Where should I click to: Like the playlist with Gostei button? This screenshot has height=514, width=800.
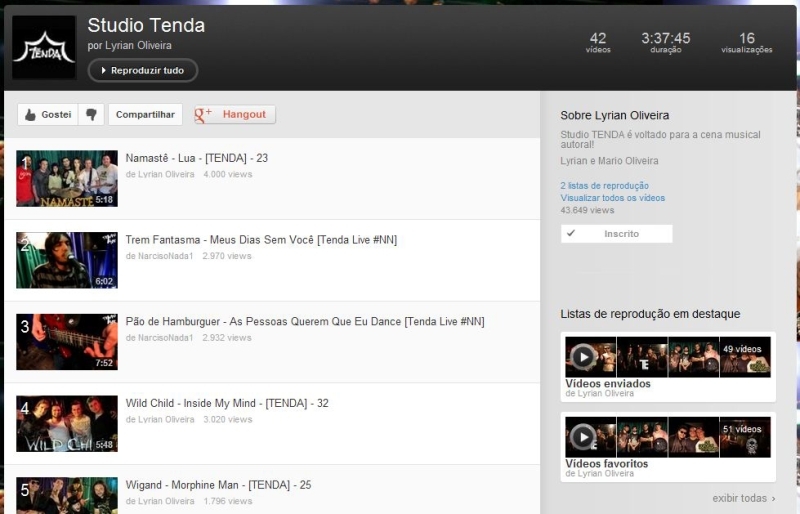pyautogui.click(x=48, y=114)
